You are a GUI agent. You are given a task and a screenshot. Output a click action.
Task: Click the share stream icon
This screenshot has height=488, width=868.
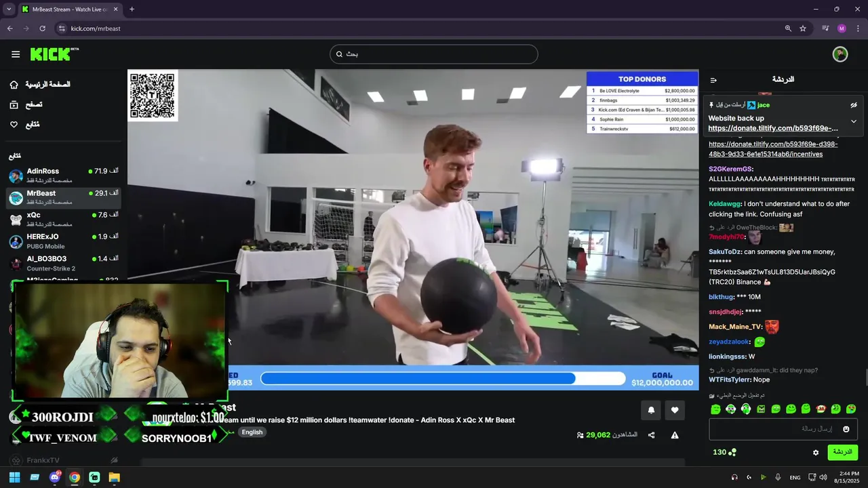coord(651,435)
